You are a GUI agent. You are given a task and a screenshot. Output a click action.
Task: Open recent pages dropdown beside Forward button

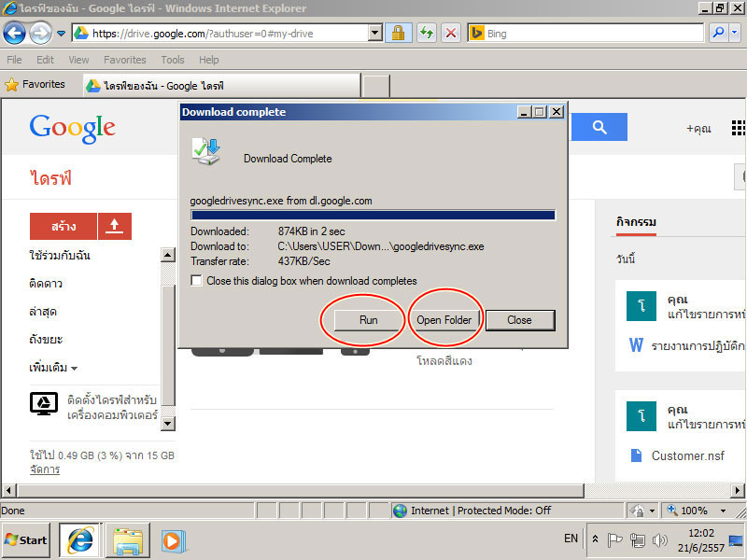coord(61,34)
